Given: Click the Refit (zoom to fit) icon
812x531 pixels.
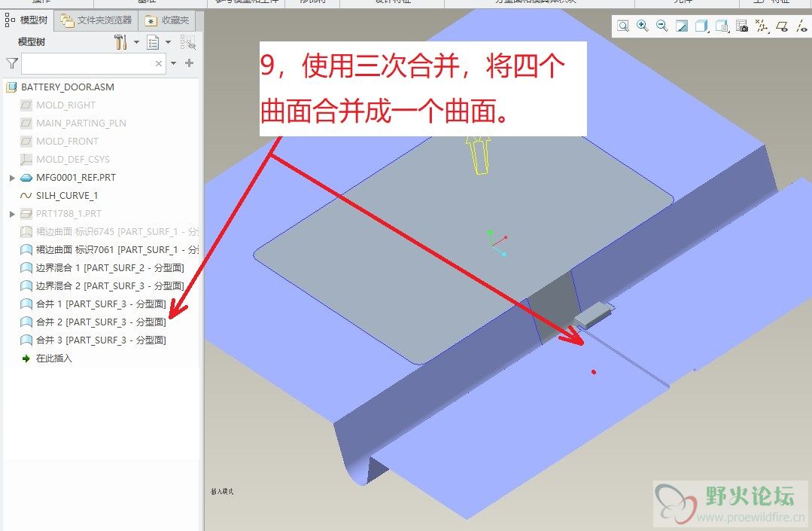Looking at the screenshot, I should pos(622,26).
